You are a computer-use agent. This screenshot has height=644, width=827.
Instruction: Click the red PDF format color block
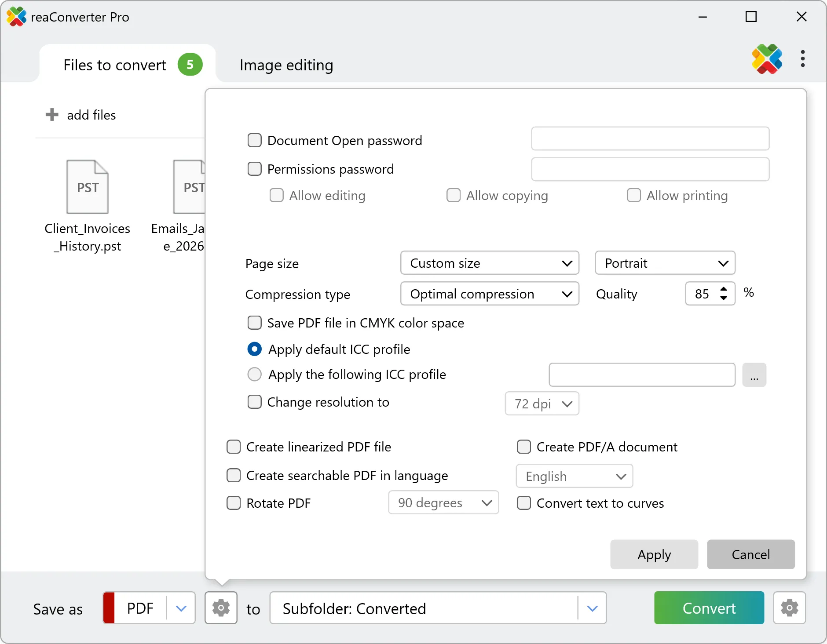tap(109, 608)
